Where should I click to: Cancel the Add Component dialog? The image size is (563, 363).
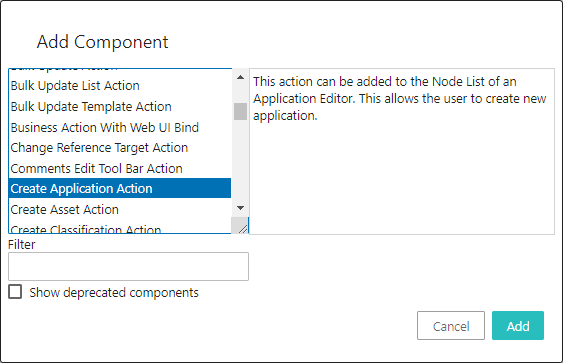451,326
